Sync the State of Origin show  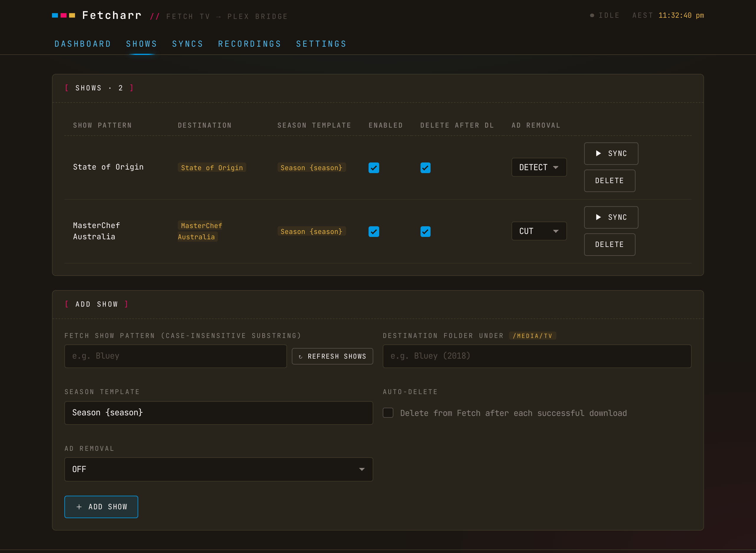click(611, 154)
